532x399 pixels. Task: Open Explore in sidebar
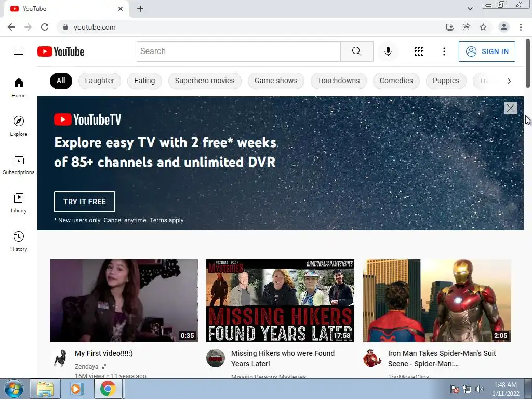click(x=19, y=126)
